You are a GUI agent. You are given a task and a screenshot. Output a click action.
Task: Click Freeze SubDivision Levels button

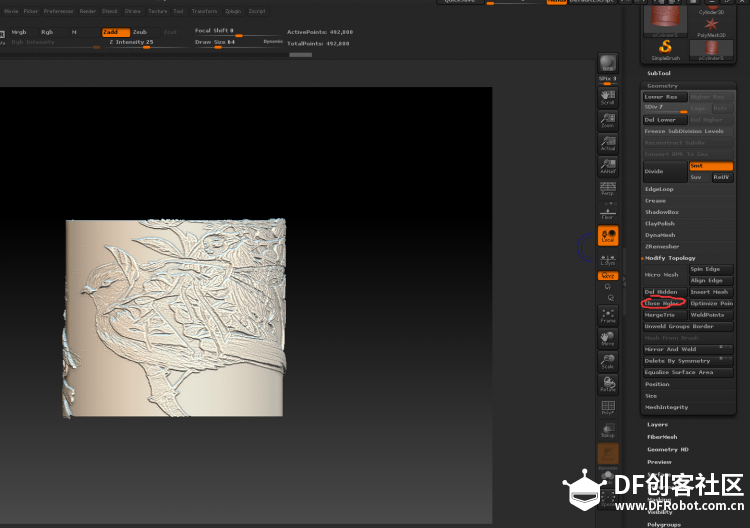pyautogui.click(x=688, y=131)
